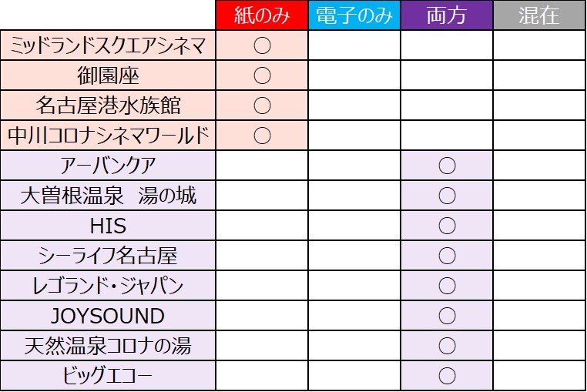Select the シーライフ名古屋 row label

point(109,256)
